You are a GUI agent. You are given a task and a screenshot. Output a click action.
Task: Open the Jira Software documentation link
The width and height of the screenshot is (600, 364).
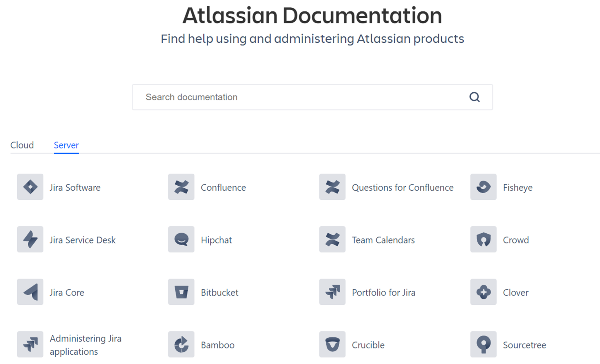[x=75, y=187]
